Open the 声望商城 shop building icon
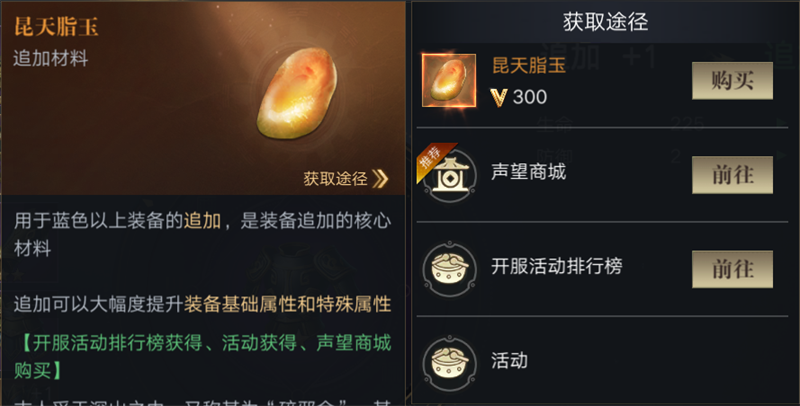Image resolution: width=800 pixels, height=406 pixels. 449,175
